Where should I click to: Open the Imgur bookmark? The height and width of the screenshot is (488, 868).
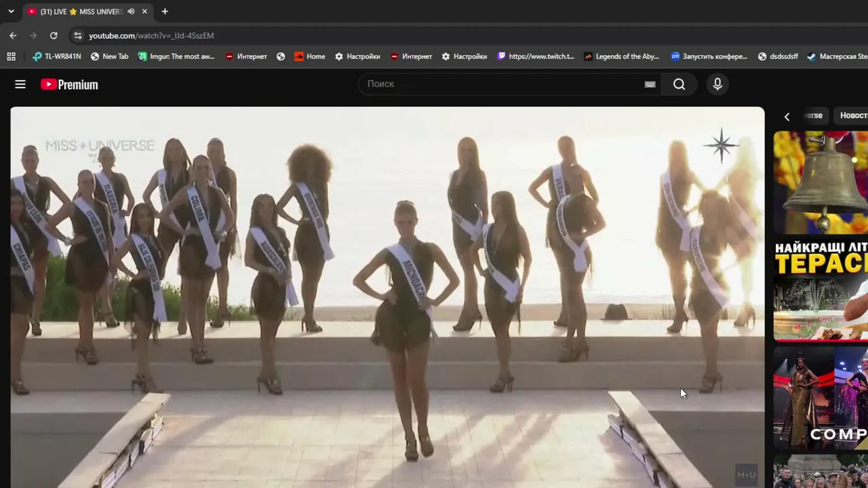click(176, 56)
